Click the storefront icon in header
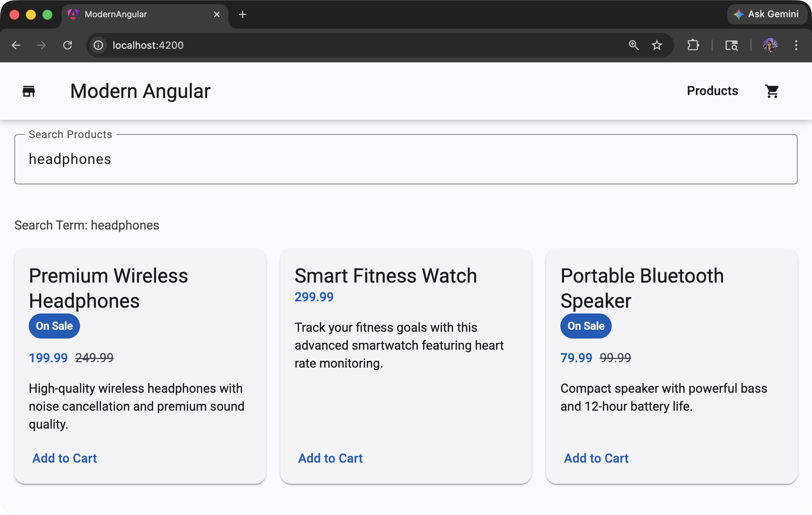Screen dimensions: 812x515 point(29,91)
